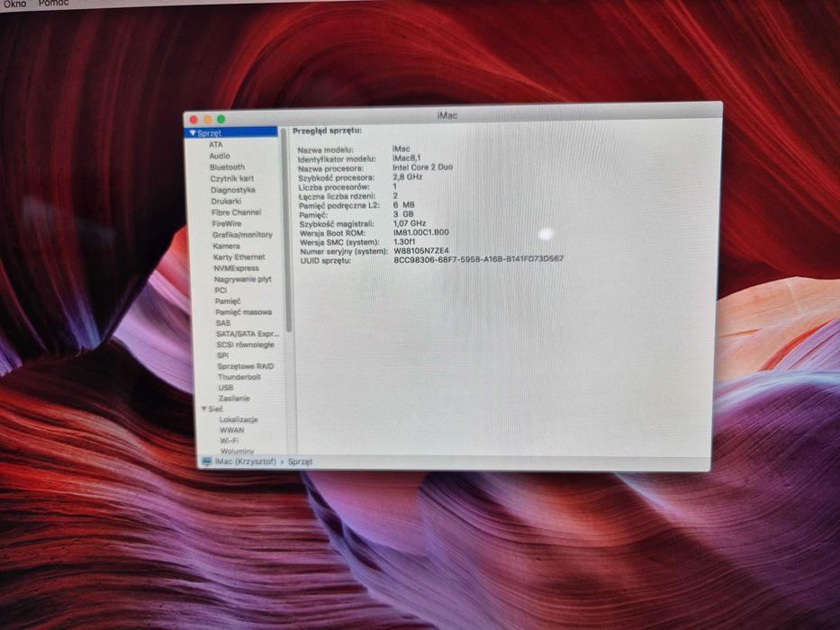
Task: Open Zasilanie entry
Action: (235, 399)
